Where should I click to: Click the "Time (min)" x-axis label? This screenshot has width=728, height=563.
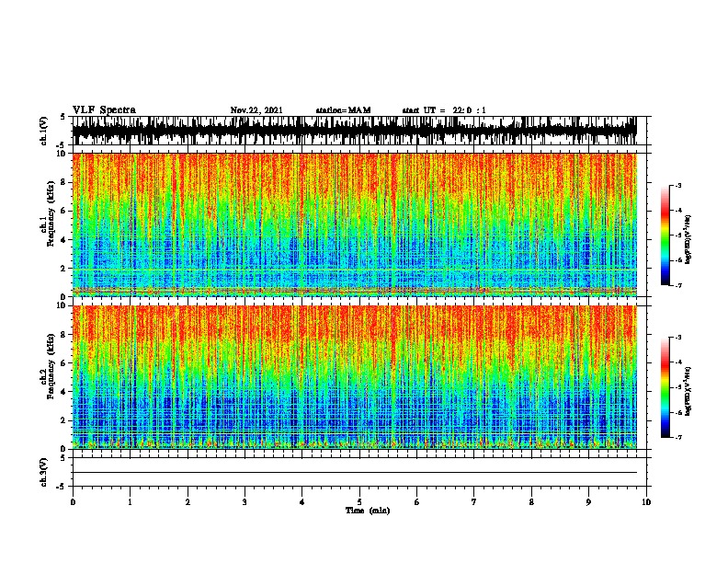pyautogui.click(x=368, y=511)
